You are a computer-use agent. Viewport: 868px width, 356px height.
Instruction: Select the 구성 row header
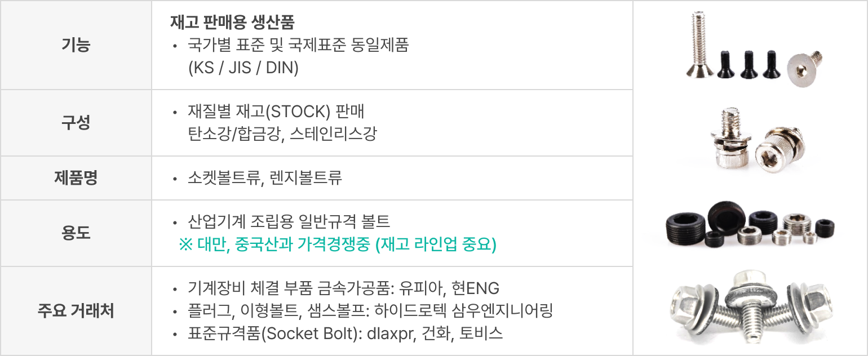tap(76, 123)
